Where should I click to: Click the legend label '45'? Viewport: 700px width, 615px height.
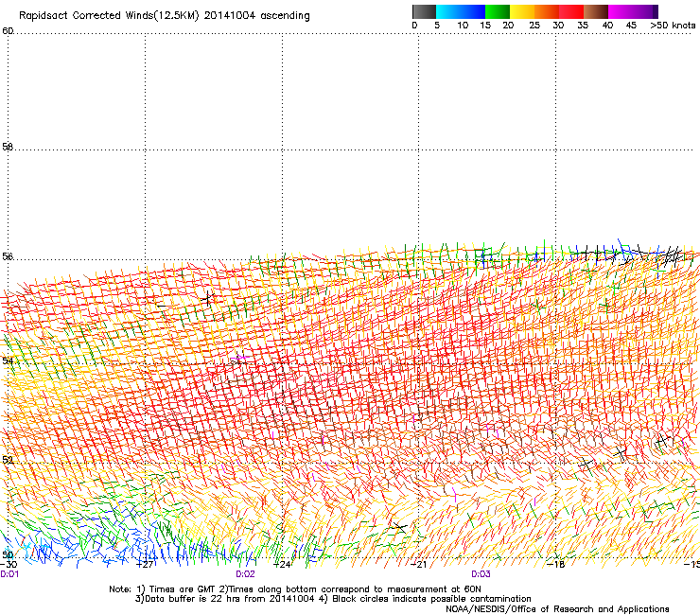coord(631,26)
